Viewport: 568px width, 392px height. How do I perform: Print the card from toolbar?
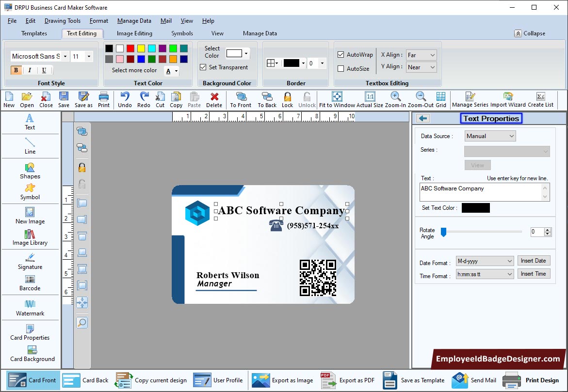(x=104, y=99)
